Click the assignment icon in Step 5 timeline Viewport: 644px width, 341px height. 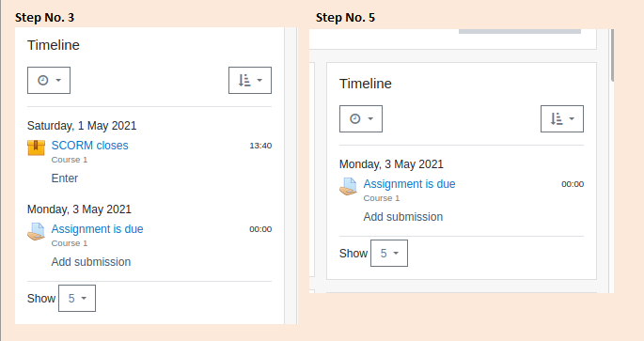point(348,186)
